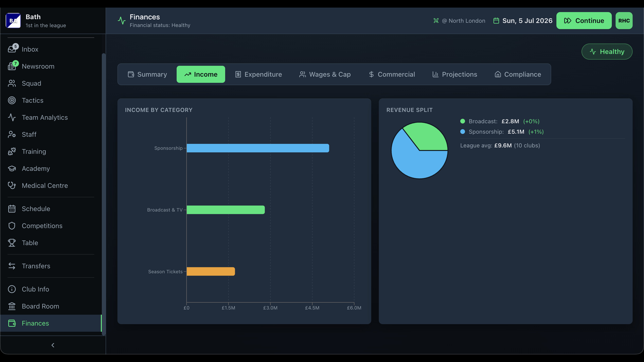Viewport: 644px width, 362px height.
Task: Click the green Broadcast legend dot
Action: (x=462, y=121)
